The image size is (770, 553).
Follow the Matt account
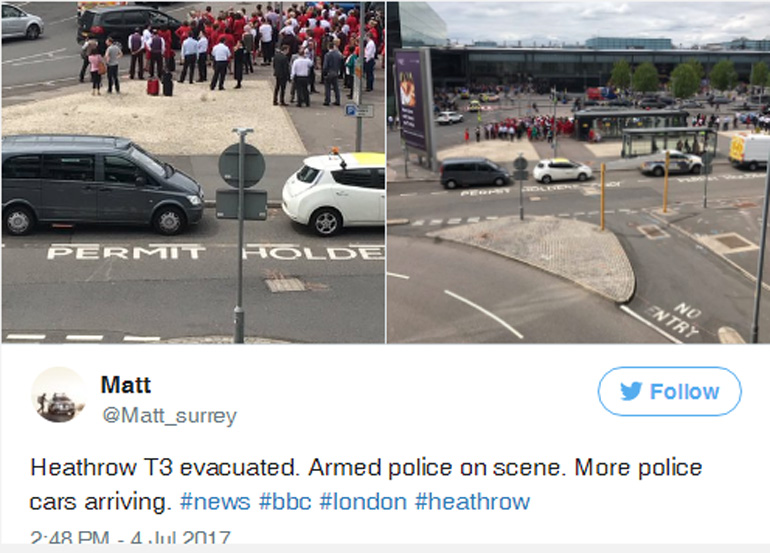tap(669, 391)
